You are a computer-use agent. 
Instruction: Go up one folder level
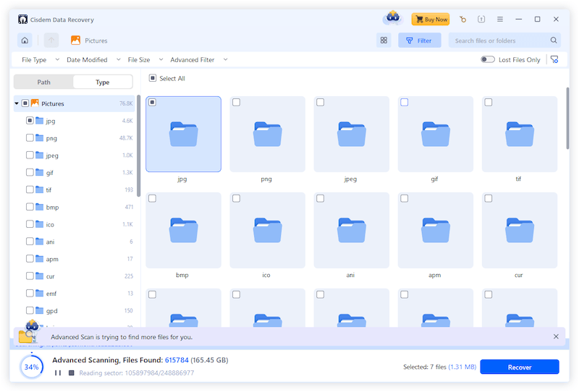[51, 41]
